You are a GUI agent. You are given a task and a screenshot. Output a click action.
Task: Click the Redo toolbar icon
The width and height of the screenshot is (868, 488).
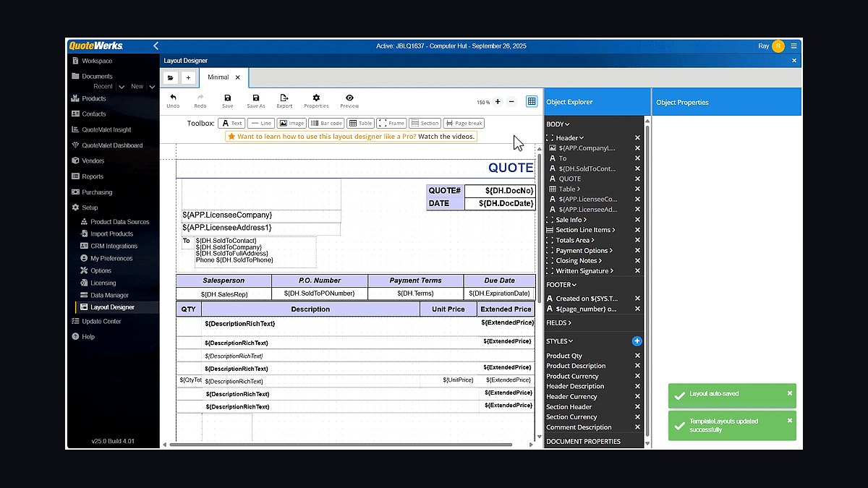(x=200, y=100)
